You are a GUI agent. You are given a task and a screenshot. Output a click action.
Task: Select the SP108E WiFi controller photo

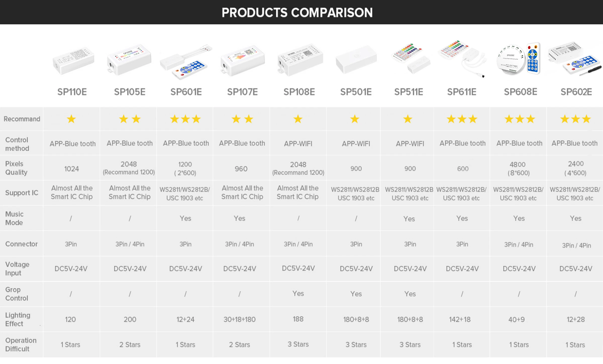[300, 60]
